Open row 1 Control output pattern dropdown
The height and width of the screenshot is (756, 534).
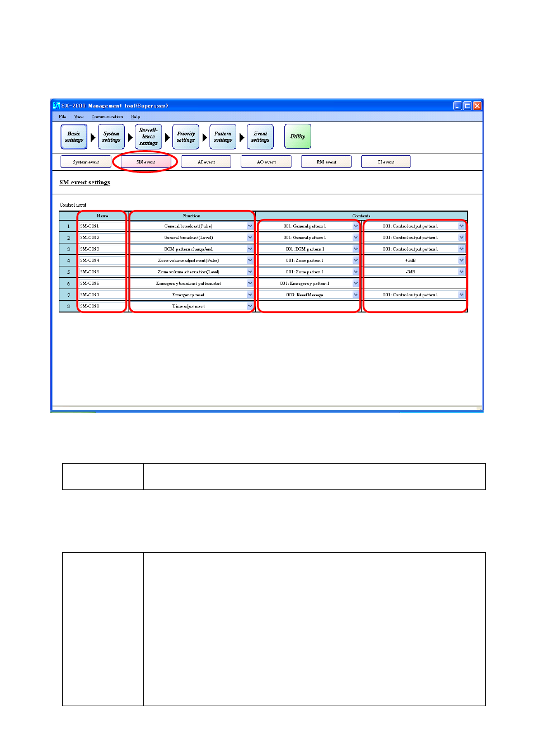pos(462,226)
